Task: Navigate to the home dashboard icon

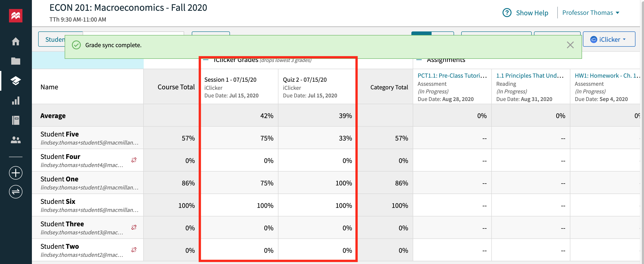Action: pos(15,42)
